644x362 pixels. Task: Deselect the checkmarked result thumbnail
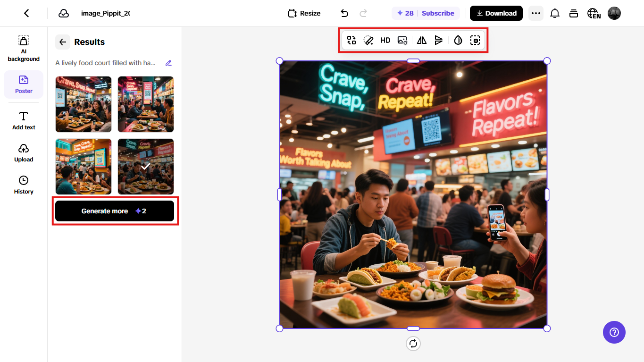pyautogui.click(x=145, y=166)
